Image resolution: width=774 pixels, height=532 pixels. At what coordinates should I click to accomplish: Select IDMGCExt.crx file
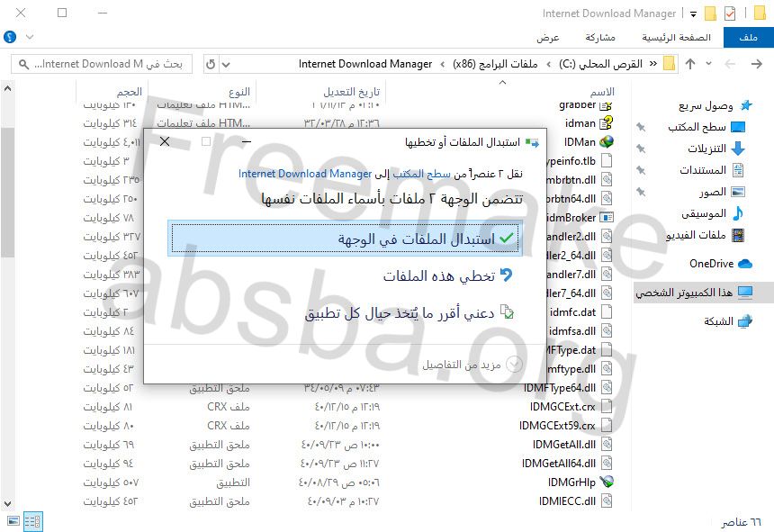click(x=571, y=407)
